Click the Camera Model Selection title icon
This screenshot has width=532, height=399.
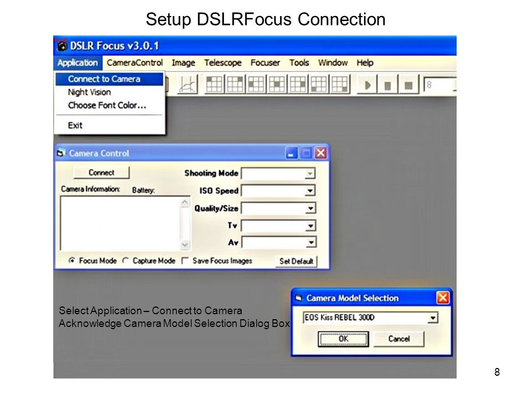[299, 298]
